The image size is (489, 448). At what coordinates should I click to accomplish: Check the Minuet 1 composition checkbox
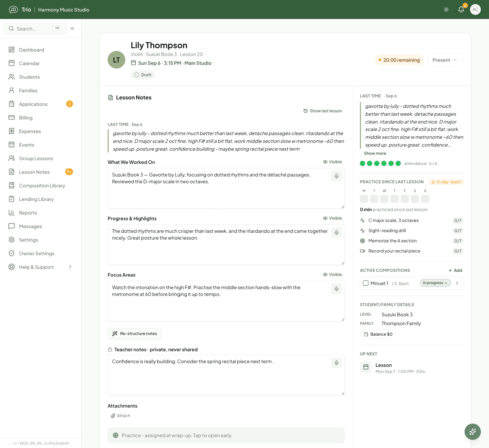[x=366, y=283]
